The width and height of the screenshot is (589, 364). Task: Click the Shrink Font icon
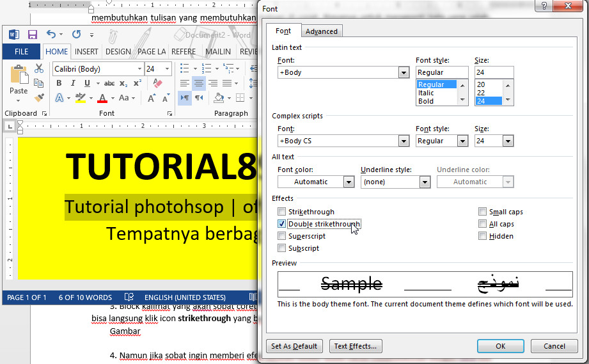166,98
